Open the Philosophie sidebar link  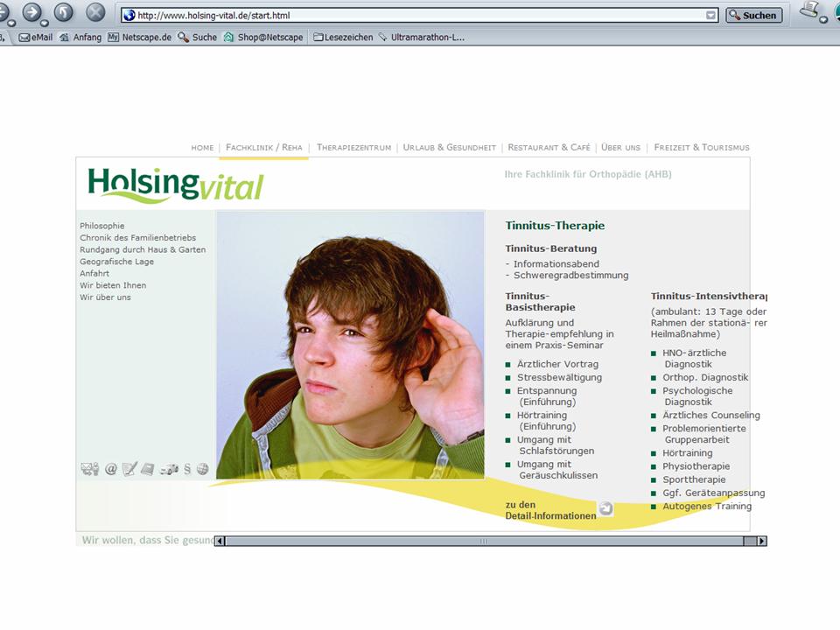point(102,226)
